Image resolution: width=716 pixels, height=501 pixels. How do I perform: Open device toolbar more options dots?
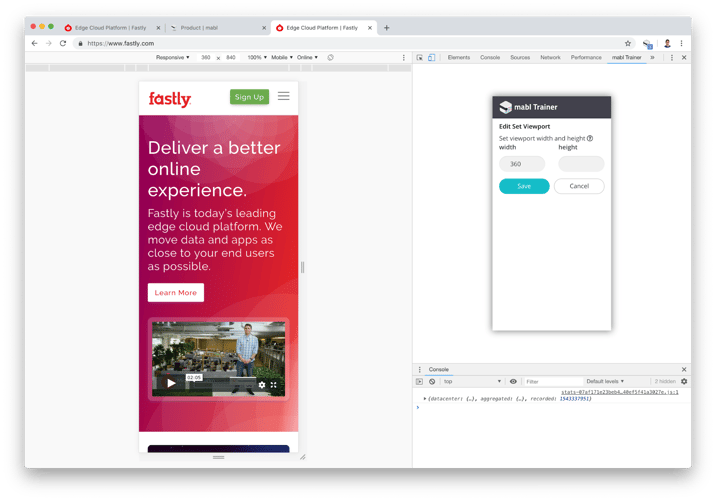404,58
